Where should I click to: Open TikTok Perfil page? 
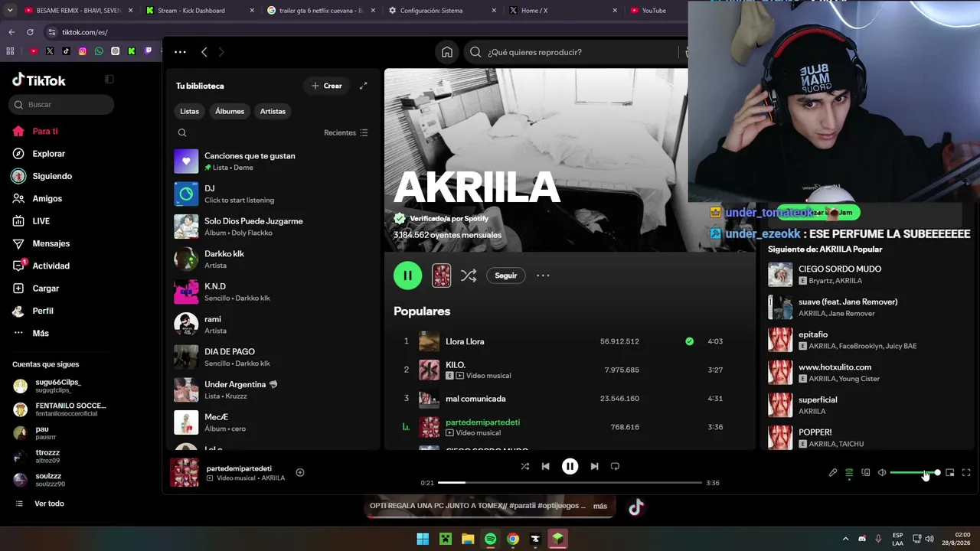[33, 311]
